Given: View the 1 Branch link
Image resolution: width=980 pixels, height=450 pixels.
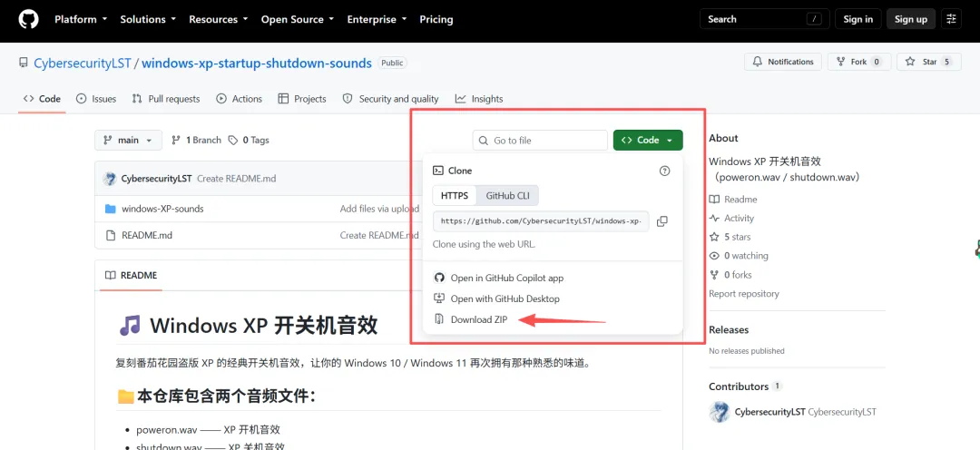Looking at the screenshot, I should click(x=196, y=140).
